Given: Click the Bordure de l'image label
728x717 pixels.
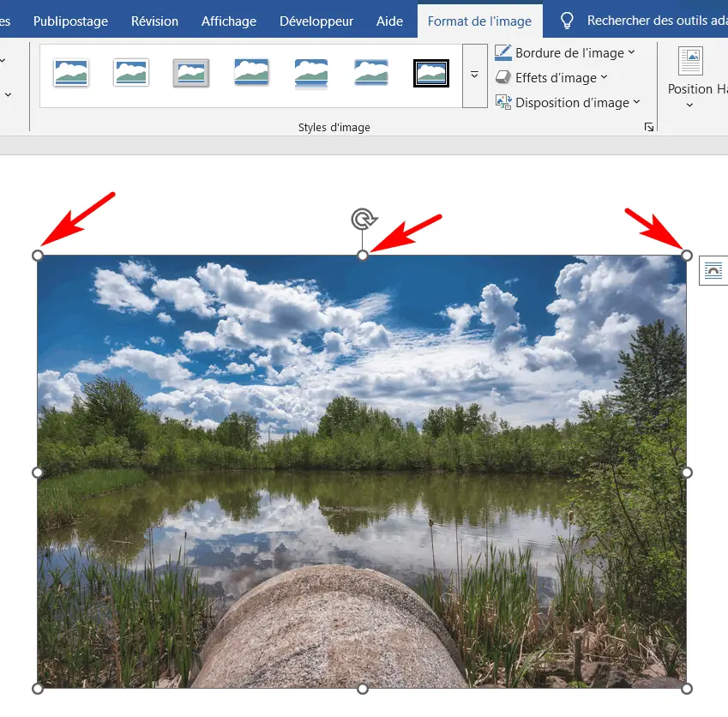Looking at the screenshot, I should click(x=569, y=53).
